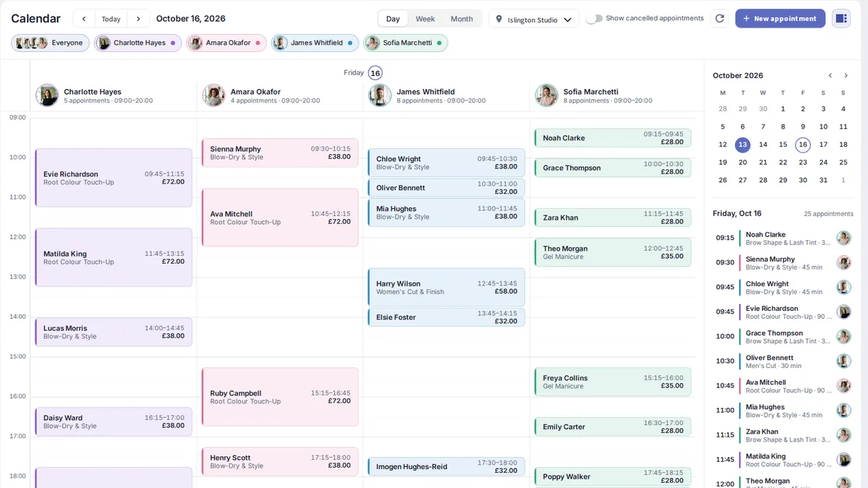
Task: Click avatar beside Mia Hughes in agenda
Action: tap(843, 410)
